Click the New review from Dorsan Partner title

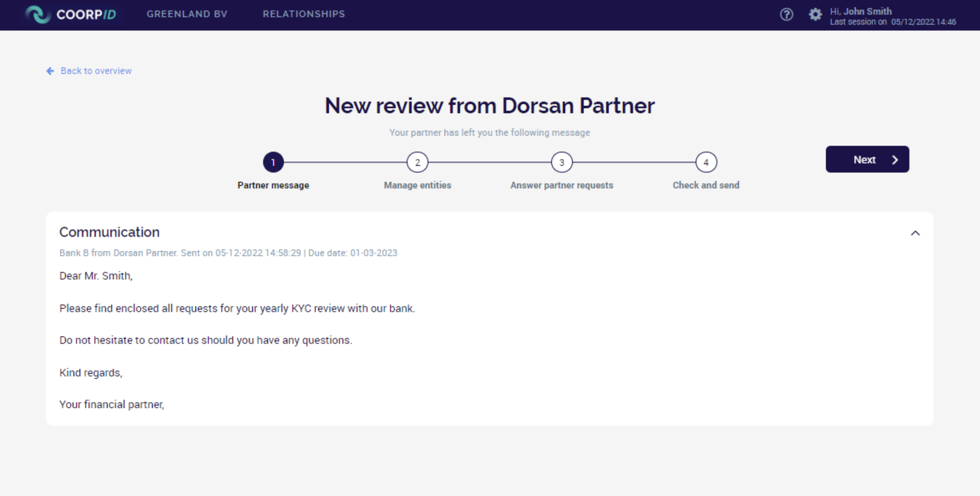pos(490,106)
